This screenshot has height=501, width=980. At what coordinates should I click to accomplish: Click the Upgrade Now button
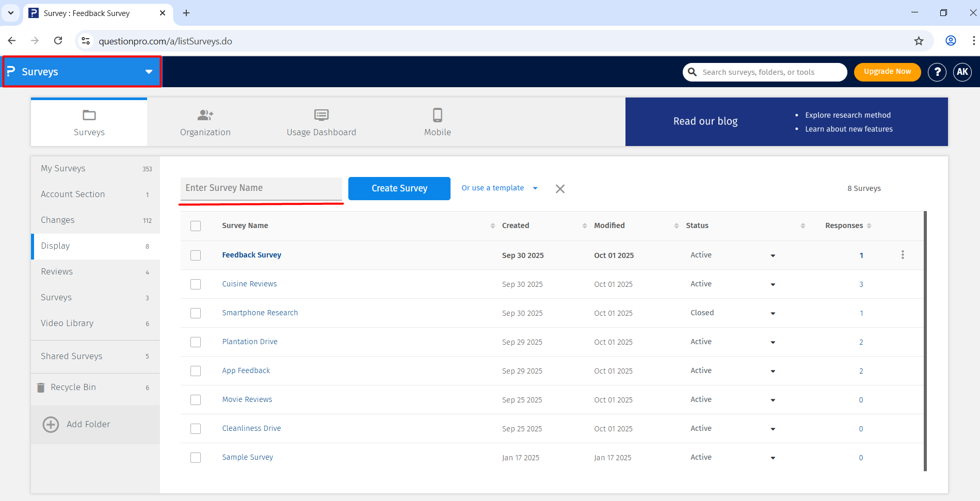coord(887,72)
